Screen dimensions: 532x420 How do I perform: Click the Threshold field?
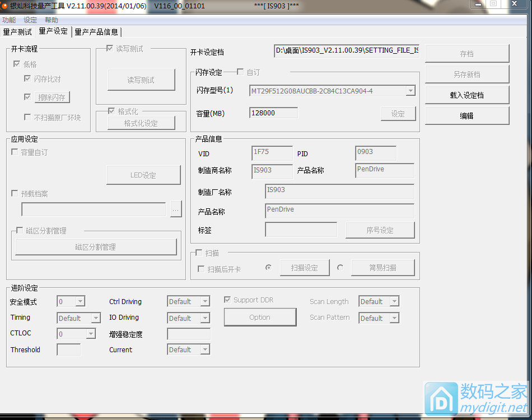(x=69, y=349)
